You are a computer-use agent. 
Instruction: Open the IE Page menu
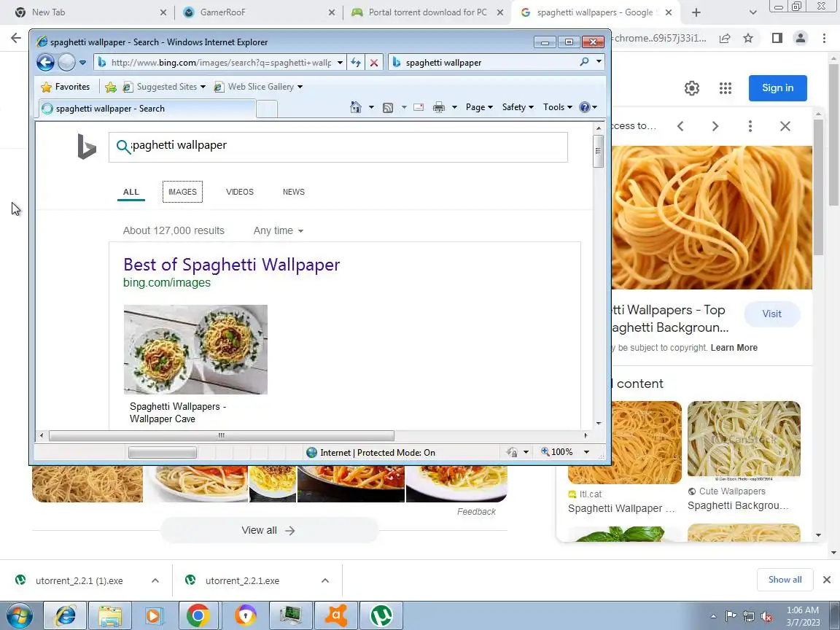pos(479,107)
